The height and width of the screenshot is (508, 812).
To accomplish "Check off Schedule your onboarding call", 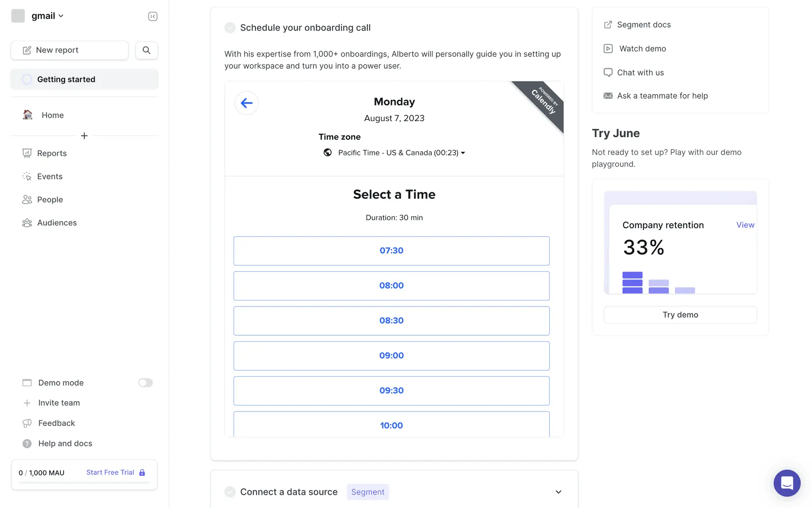I will click(230, 28).
